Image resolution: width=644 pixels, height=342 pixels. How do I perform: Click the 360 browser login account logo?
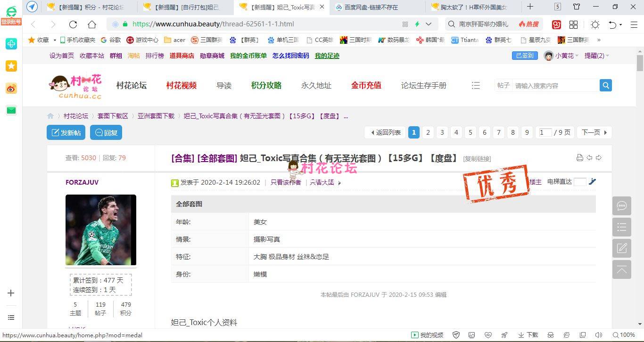coord(11,15)
